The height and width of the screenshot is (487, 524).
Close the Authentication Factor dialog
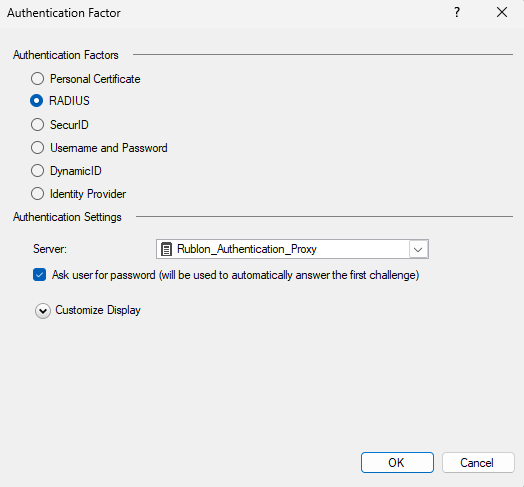(502, 13)
